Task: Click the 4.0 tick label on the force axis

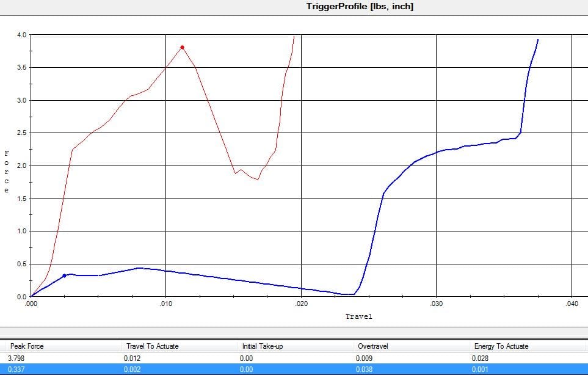Action: [21, 35]
